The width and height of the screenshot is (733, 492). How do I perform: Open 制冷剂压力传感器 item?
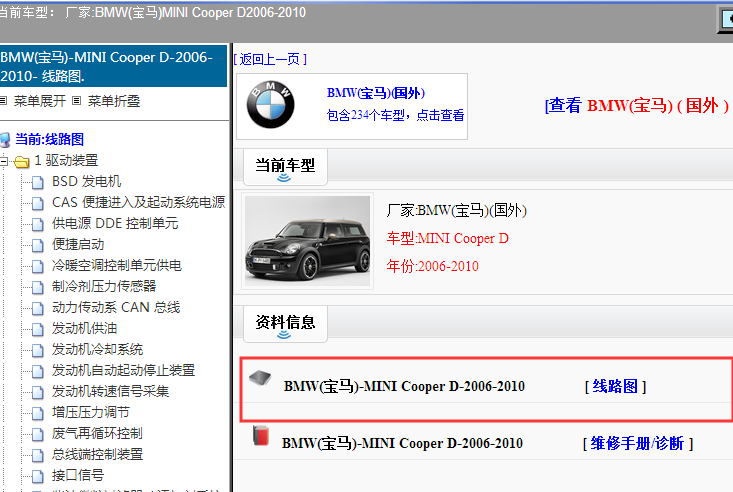pyautogui.click(x=104, y=286)
